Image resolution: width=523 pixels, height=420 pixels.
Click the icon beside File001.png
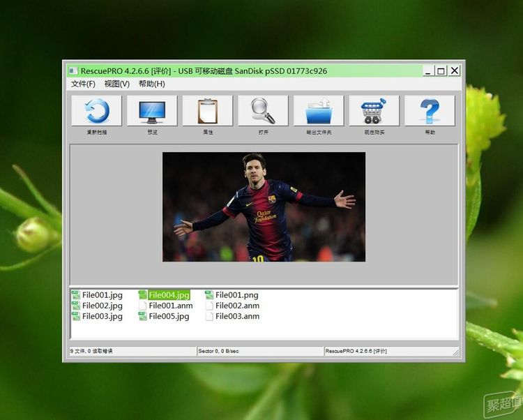point(209,295)
